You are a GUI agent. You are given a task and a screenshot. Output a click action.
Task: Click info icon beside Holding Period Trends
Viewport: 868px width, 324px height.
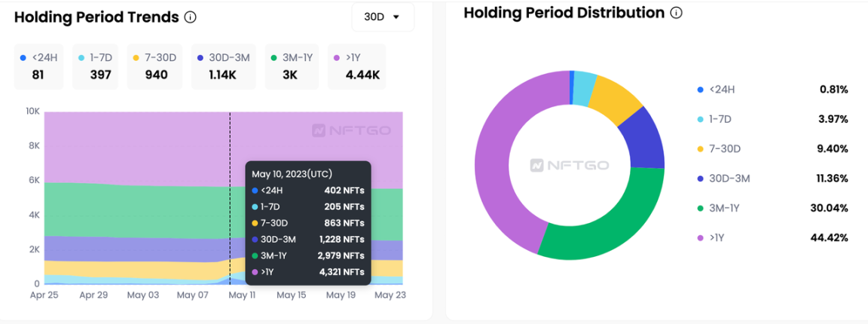coord(191,17)
